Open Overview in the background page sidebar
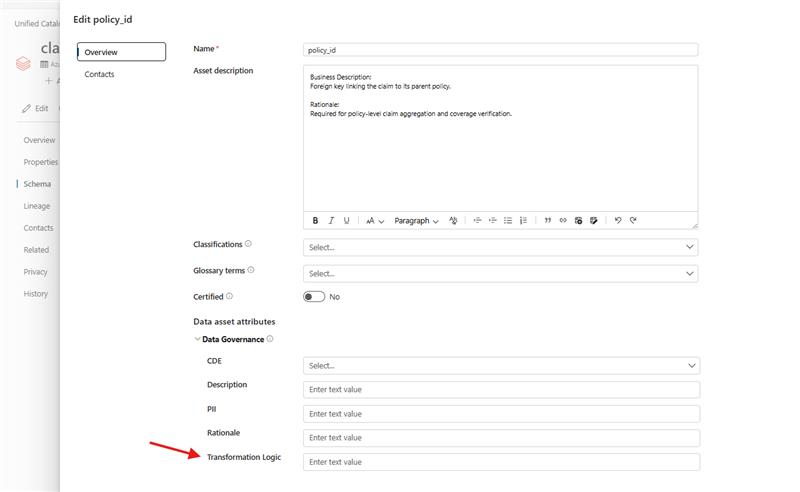Image resolution: width=800 pixels, height=492 pixels. coord(39,140)
